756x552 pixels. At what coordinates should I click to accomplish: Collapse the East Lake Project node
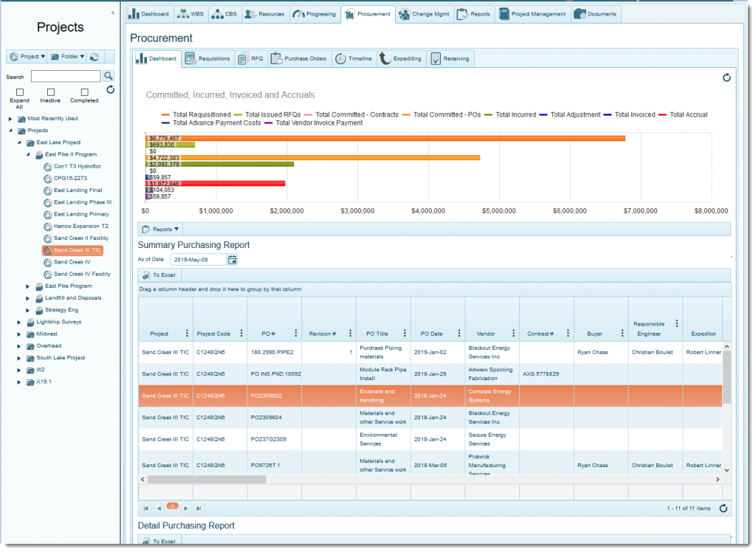click(x=18, y=142)
